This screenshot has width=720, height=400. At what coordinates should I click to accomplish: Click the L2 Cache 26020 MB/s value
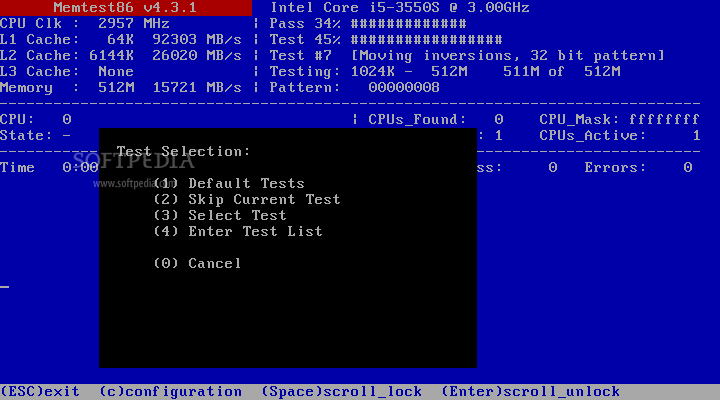coord(197,56)
